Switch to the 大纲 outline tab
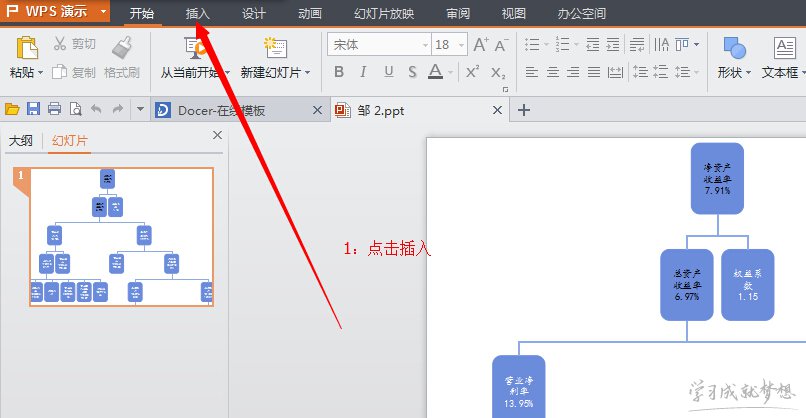806x418 pixels. tap(21, 140)
